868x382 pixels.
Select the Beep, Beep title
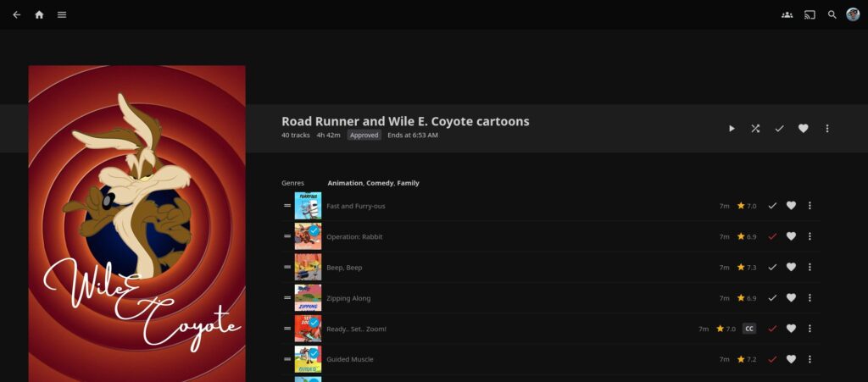click(x=344, y=268)
